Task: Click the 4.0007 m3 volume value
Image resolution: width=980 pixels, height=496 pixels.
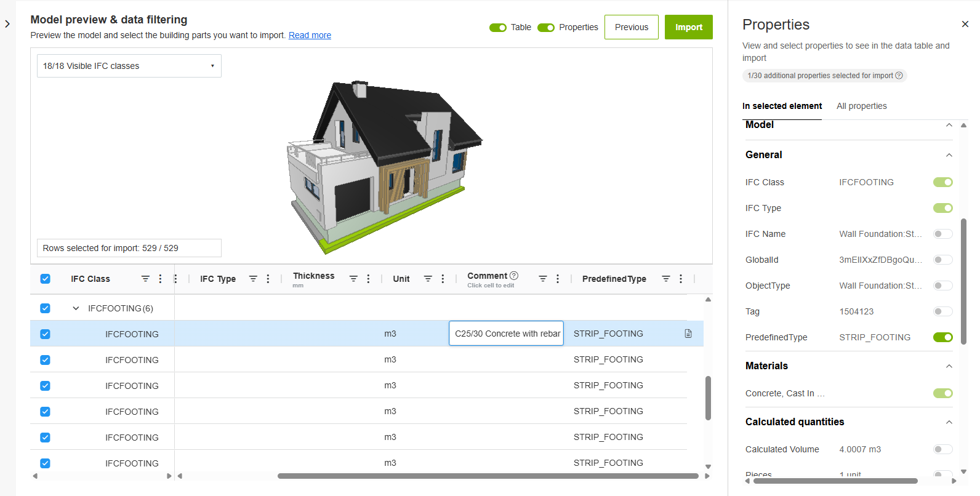Action: pyautogui.click(x=860, y=449)
